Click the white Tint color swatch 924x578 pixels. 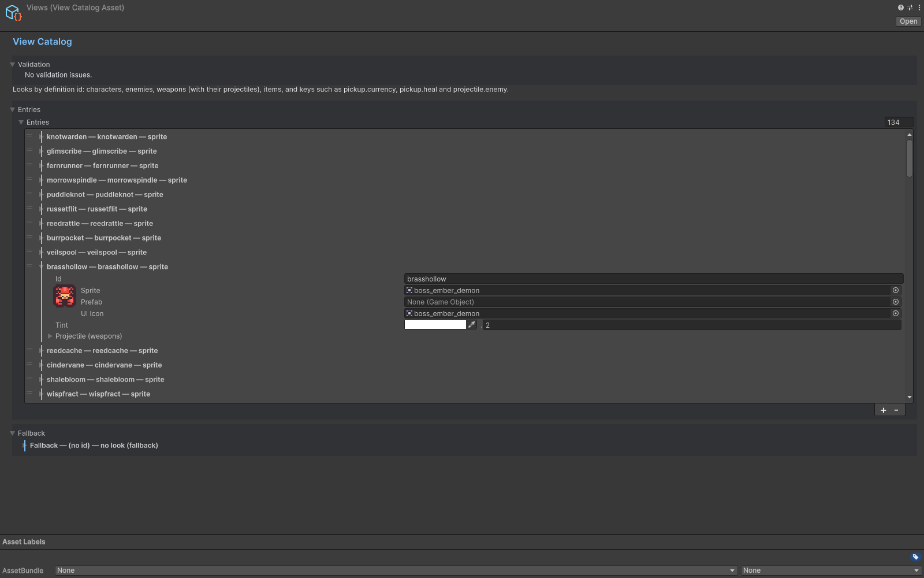435,325
